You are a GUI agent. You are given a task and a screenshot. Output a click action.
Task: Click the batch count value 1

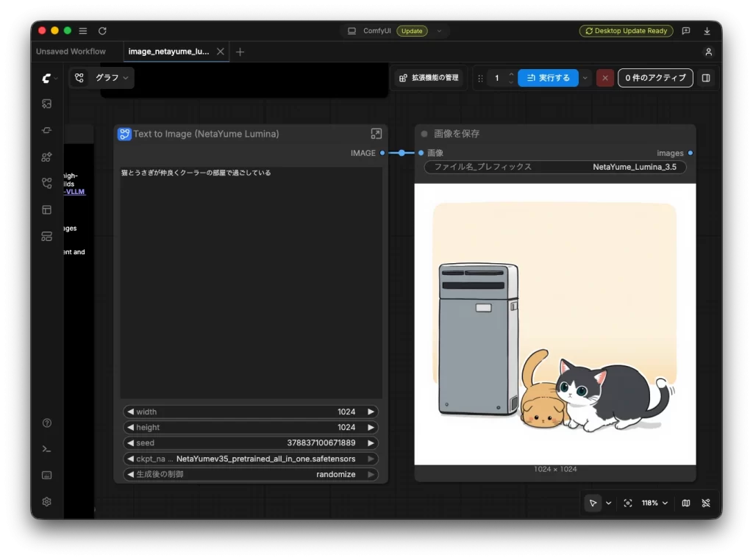(497, 78)
